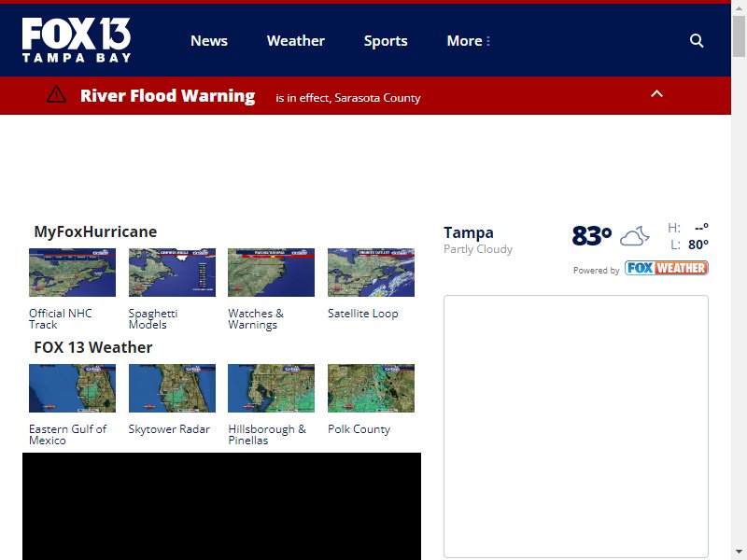Click the 83° current temperature
This screenshot has width=747, height=560.
click(592, 235)
